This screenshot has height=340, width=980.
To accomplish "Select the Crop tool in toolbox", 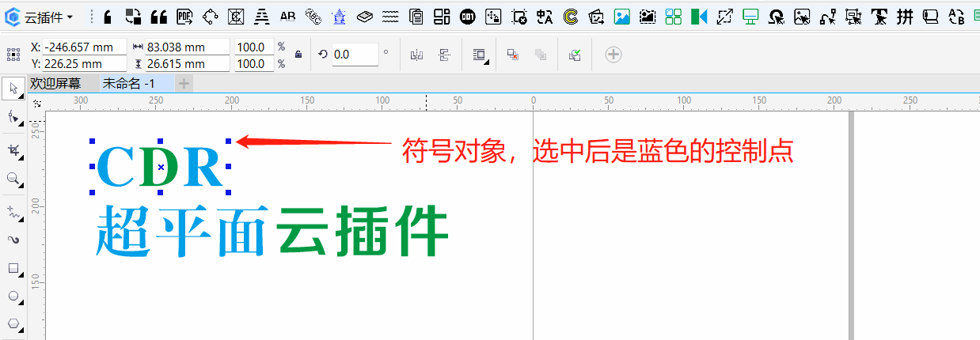I will [x=13, y=149].
